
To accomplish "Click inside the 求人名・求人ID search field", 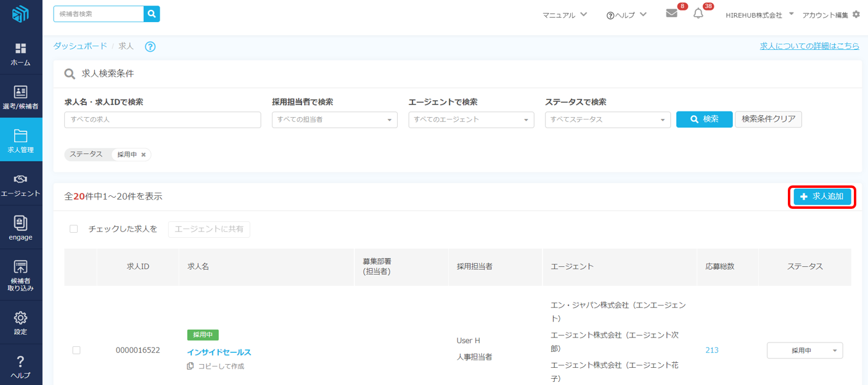I will (x=162, y=120).
